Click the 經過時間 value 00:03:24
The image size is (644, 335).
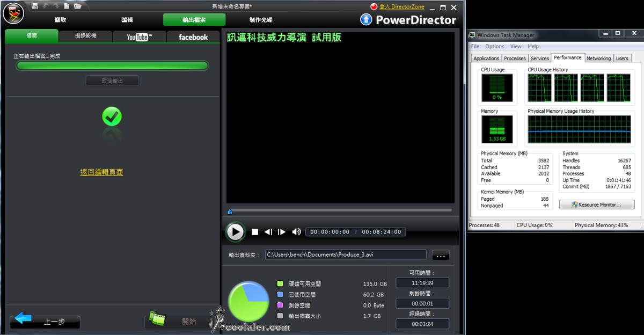(x=422, y=324)
